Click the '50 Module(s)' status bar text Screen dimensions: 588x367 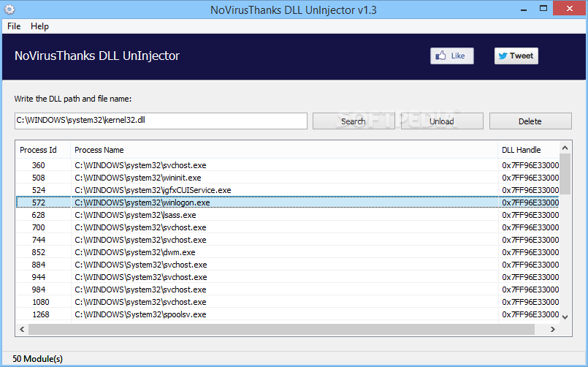37,359
